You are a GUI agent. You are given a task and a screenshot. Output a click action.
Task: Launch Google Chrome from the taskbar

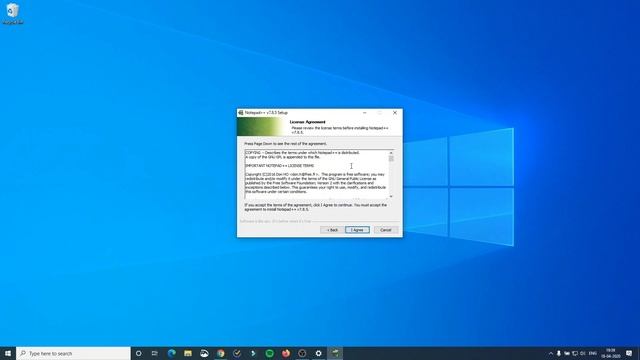coord(220,353)
